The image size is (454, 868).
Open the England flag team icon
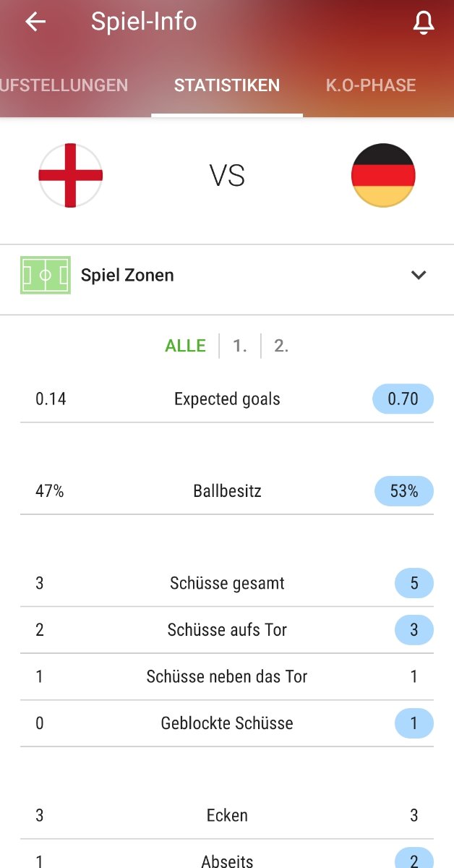click(70, 176)
